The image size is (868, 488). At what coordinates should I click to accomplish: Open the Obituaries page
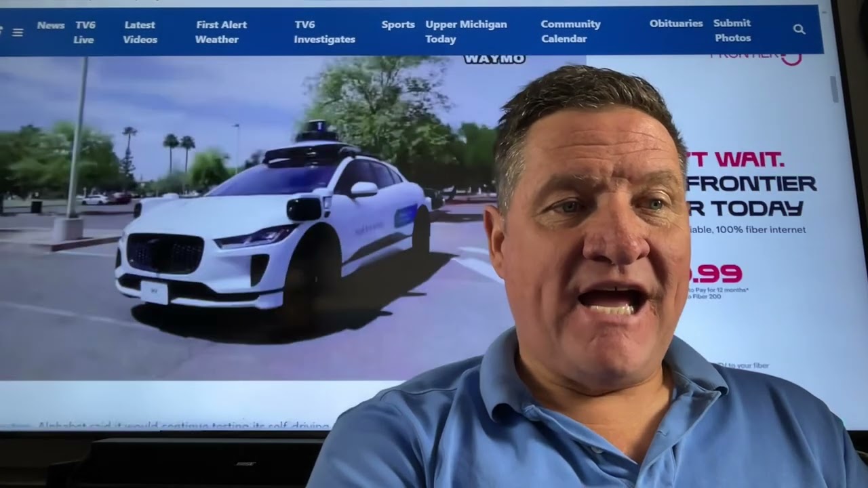[676, 23]
